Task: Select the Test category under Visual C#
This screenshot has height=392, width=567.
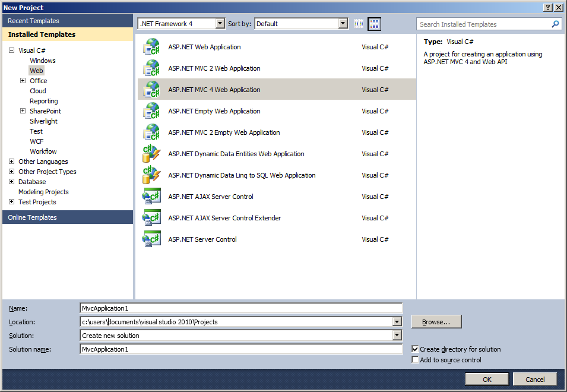Action: [36, 131]
